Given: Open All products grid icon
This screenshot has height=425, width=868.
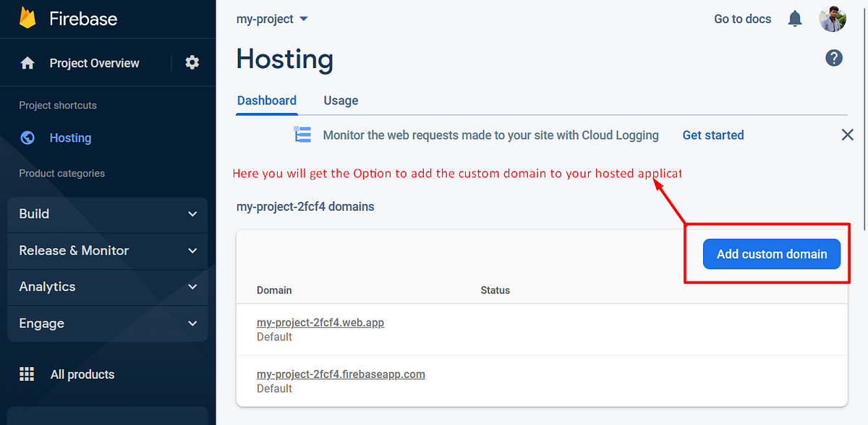Looking at the screenshot, I should click(x=27, y=374).
